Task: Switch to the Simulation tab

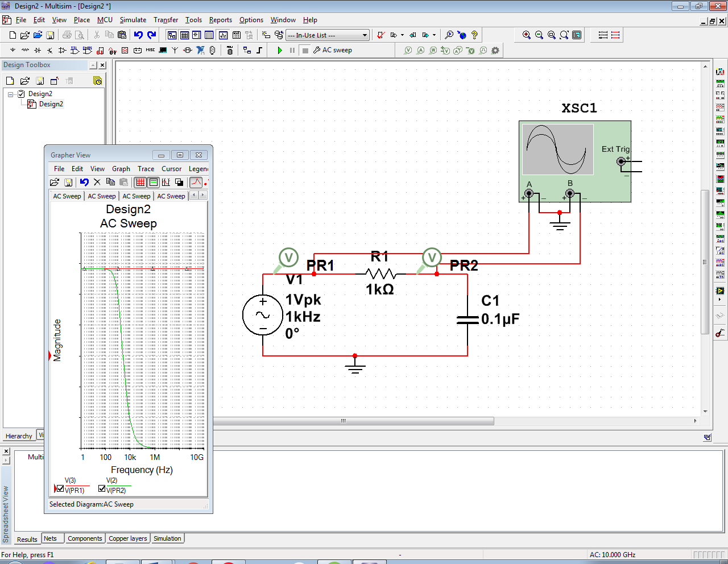Action: pyautogui.click(x=167, y=538)
